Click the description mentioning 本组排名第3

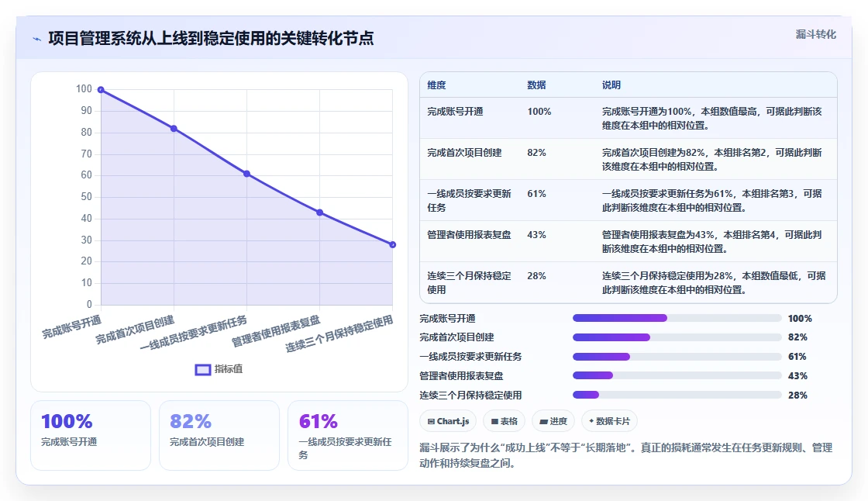coord(712,201)
